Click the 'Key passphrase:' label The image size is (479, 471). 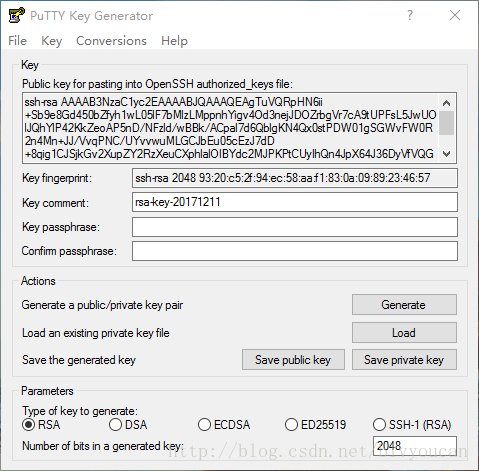tap(61, 227)
